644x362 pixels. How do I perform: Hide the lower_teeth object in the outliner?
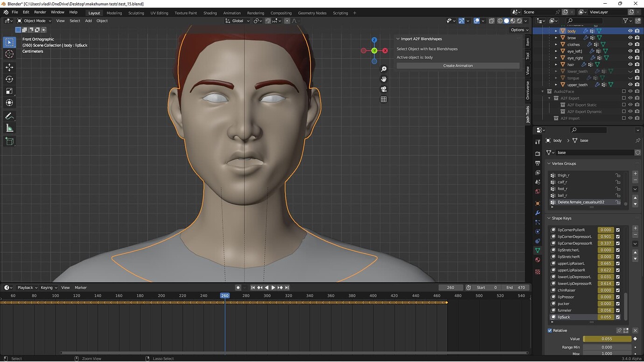pos(630,71)
